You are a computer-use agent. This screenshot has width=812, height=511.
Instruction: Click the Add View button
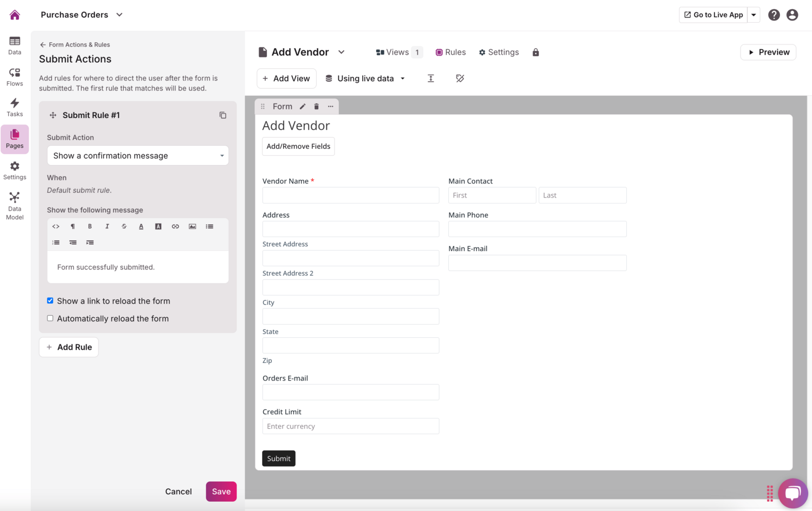[286, 78]
